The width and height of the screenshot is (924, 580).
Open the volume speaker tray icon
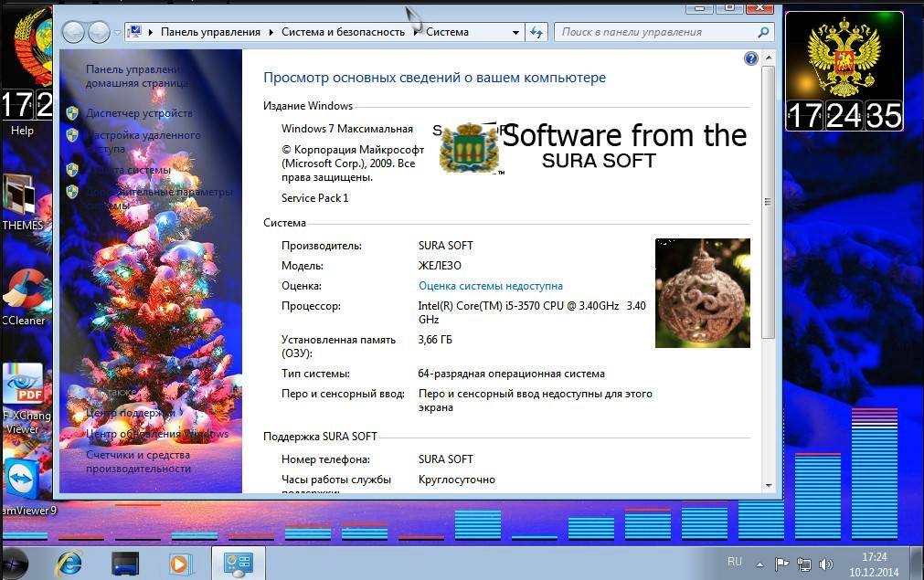(826, 564)
